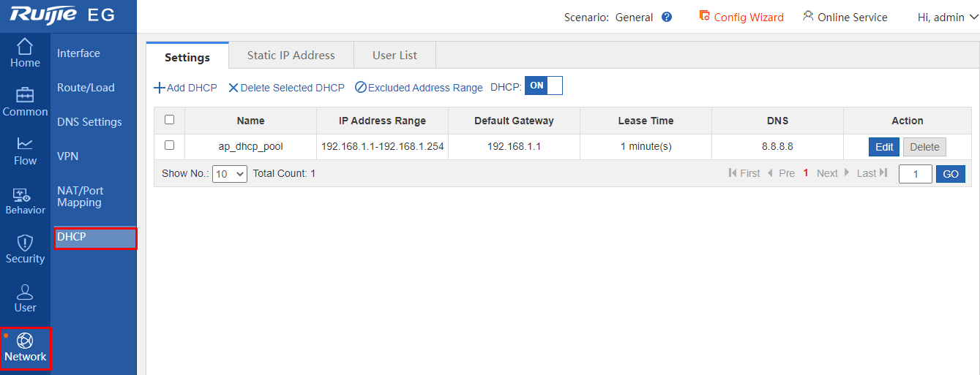Click the Scenario help question mark icon
Viewport: 980px width, 375px height.
click(x=667, y=17)
